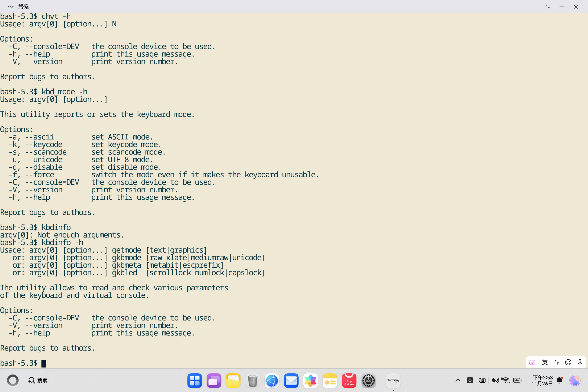
Task: Open the Notes memo app icon
Action: coord(330,381)
